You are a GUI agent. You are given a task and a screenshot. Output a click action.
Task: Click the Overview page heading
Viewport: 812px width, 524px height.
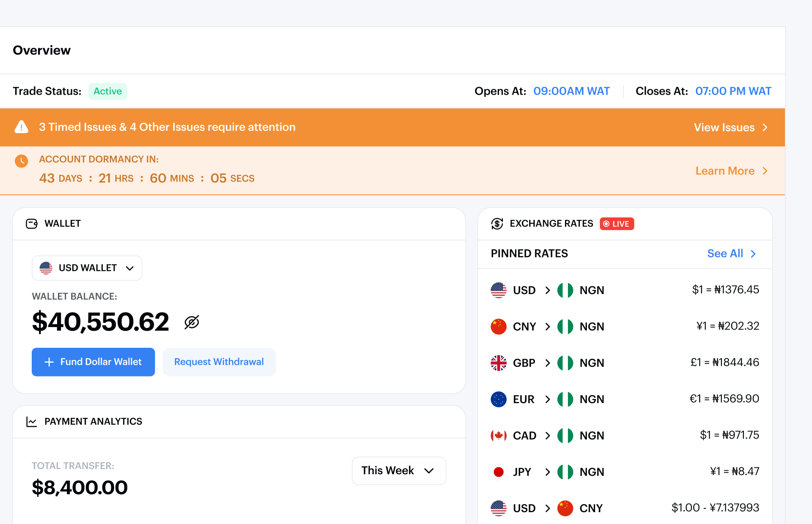click(x=42, y=50)
